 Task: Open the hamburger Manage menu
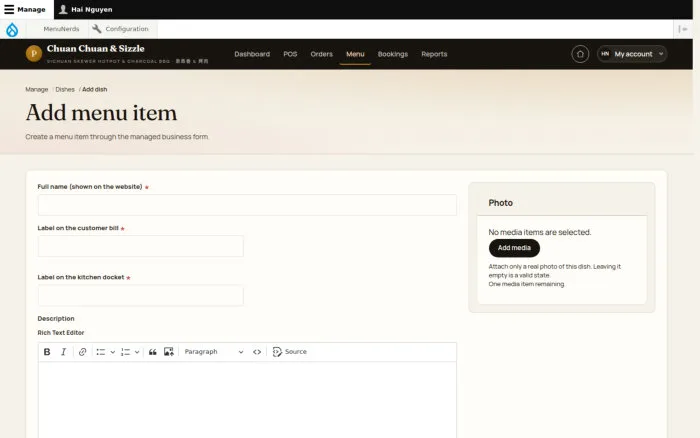coord(25,9)
